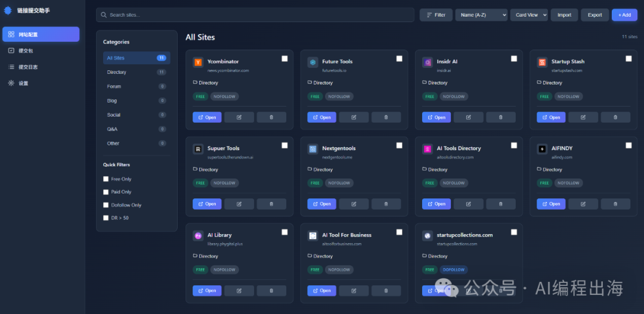Click Open on AI Tools Directory card

[436, 204]
